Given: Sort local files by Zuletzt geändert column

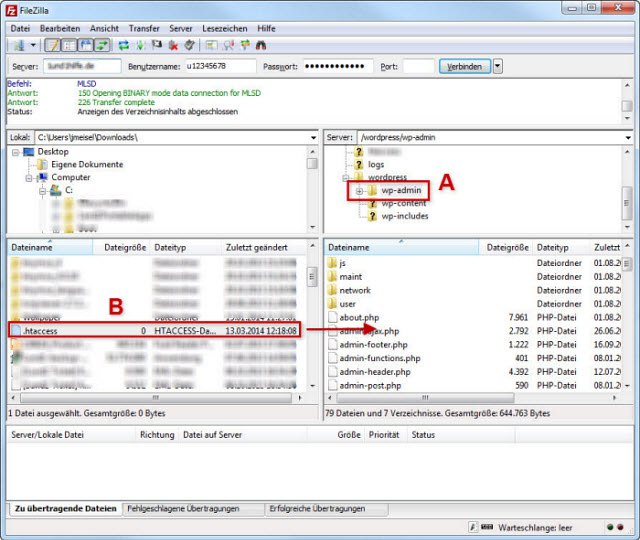Looking at the screenshot, I should (x=257, y=246).
